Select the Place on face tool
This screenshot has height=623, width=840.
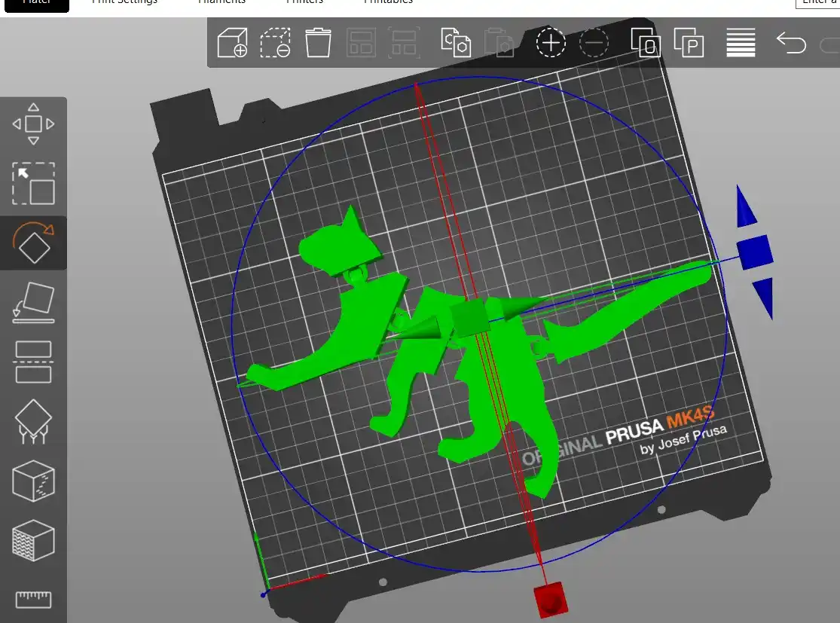pos(33,303)
